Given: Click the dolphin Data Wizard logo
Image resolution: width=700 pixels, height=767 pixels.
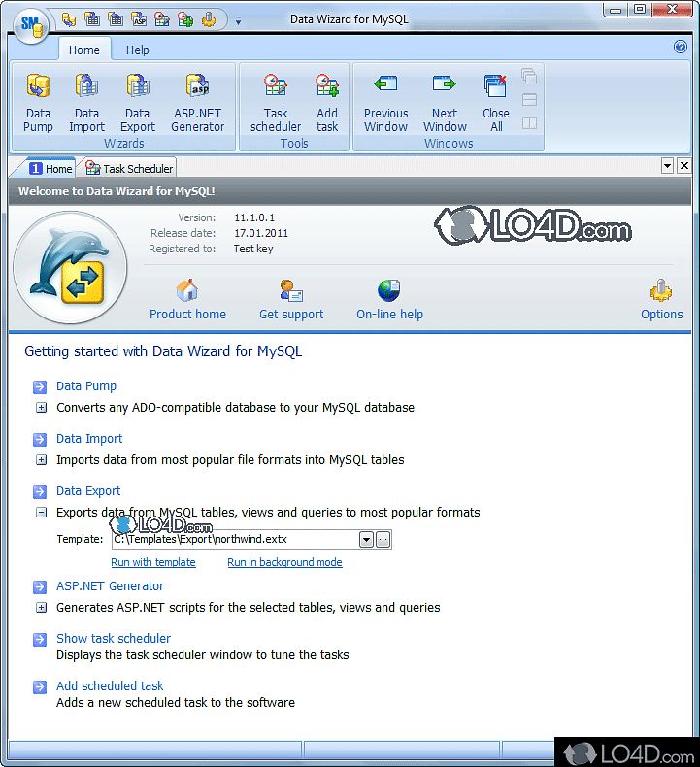Looking at the screenshot, I should click(70, 267).
